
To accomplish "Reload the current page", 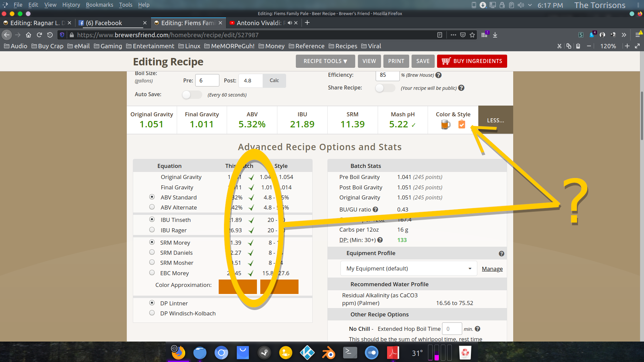I will [39, 35].
